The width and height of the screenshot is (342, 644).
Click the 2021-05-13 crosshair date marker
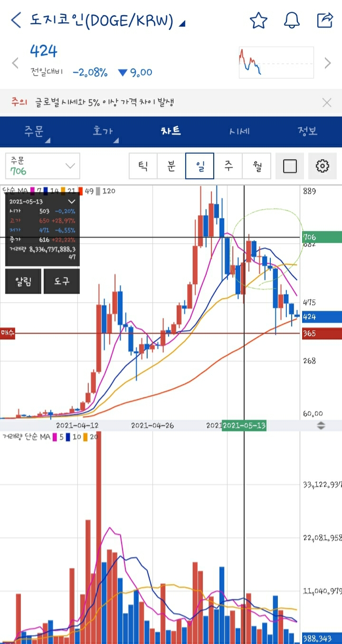(x=244, y=425)
